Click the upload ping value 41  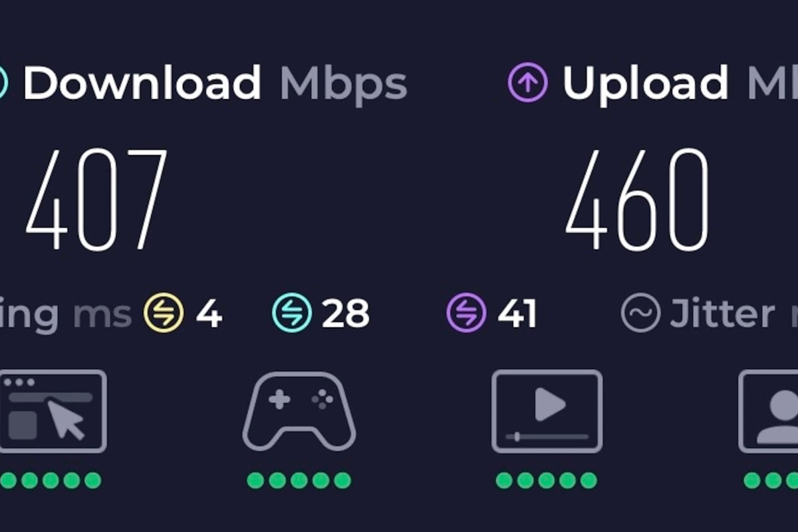coord(517,314)
